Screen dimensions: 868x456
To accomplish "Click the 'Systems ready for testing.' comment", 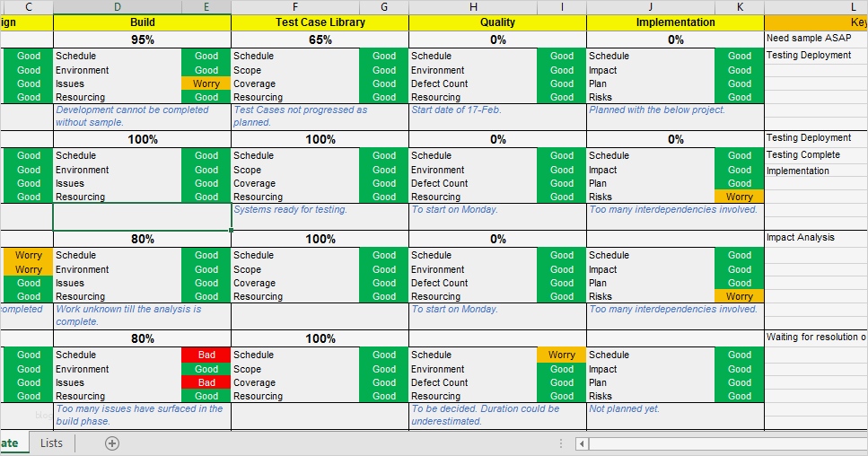I will (320, 216).
